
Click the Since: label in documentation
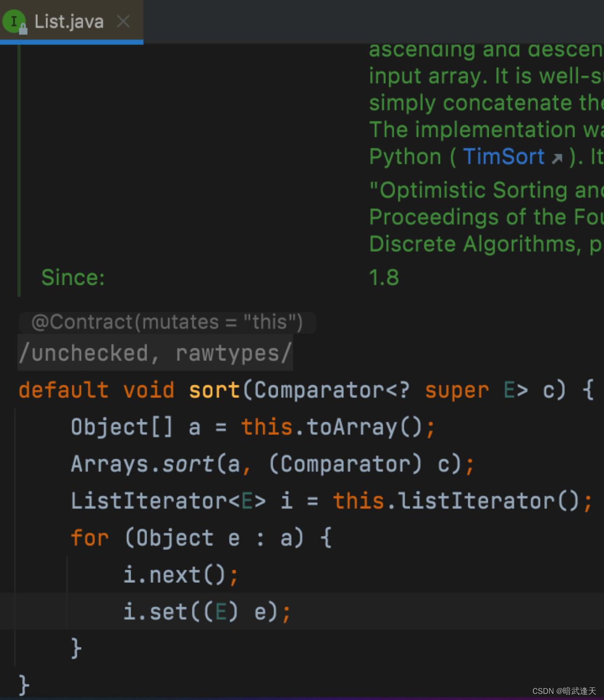pos(73,278)
